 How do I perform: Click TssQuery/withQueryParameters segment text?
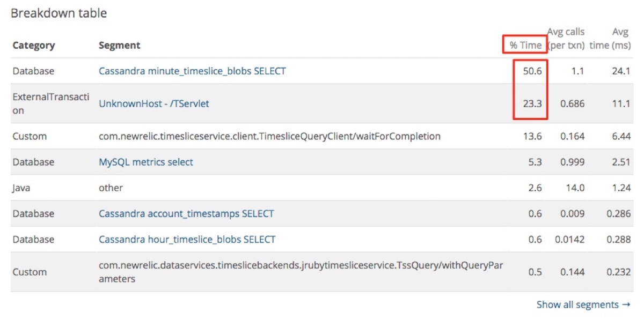301,272
